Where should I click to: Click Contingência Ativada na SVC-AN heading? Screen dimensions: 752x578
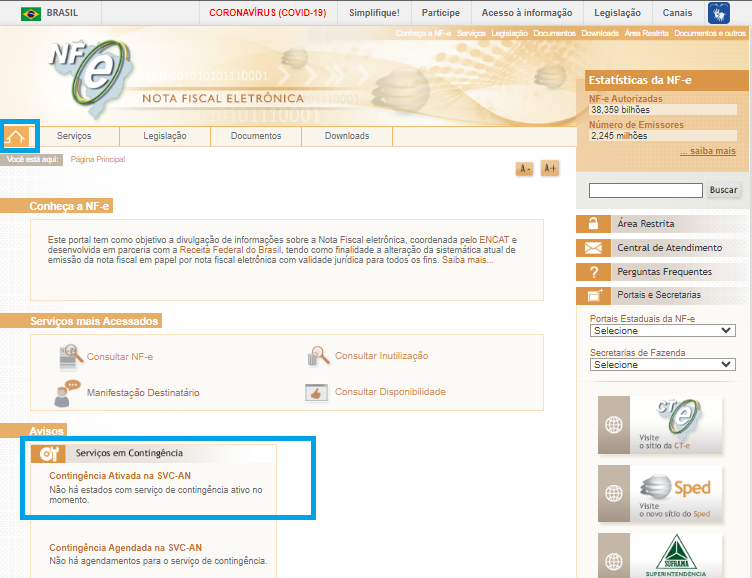click(120, 476)
